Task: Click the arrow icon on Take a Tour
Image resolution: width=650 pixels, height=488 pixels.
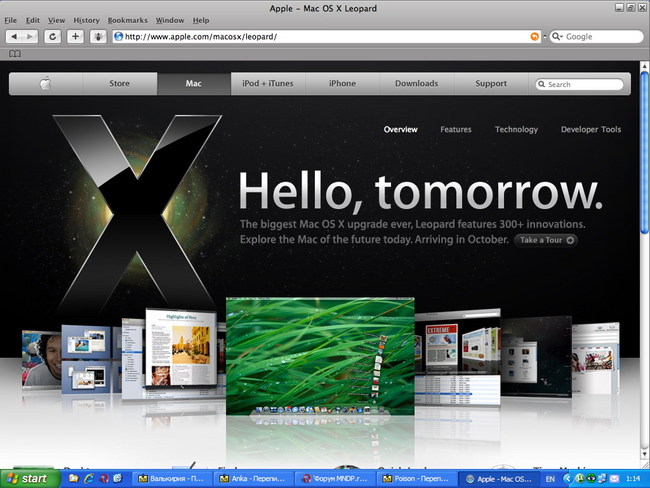Action: point(570,240)
